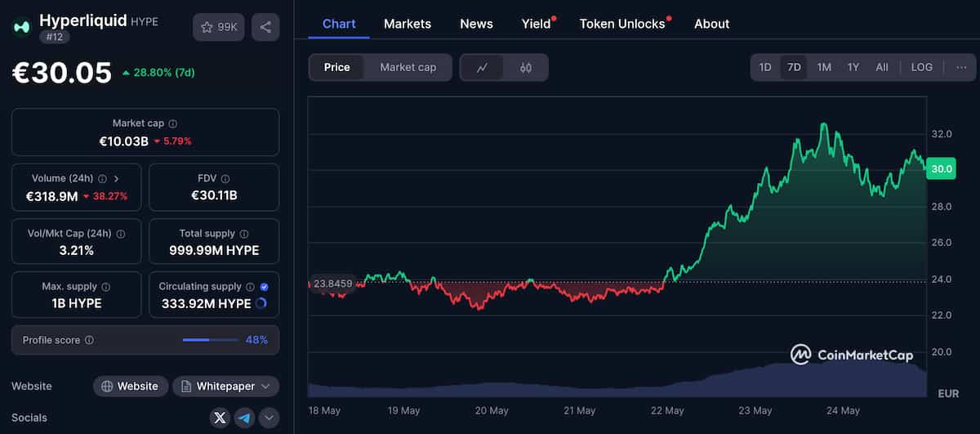980x434 pixels.
Task: Switch to the Token Unlocks tab
Action: click(622, 24)
